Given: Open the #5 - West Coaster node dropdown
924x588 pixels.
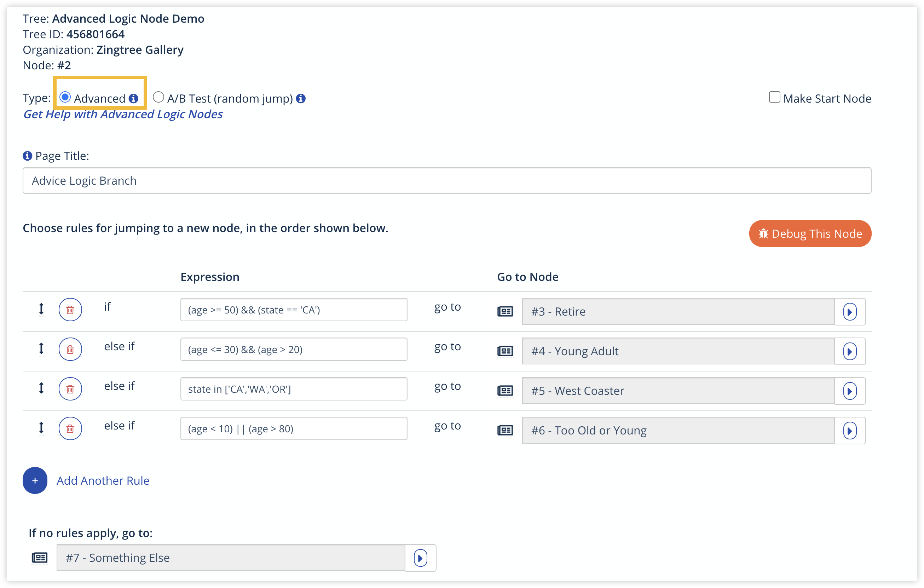Looking at the screenshot, I should (678, 391).
